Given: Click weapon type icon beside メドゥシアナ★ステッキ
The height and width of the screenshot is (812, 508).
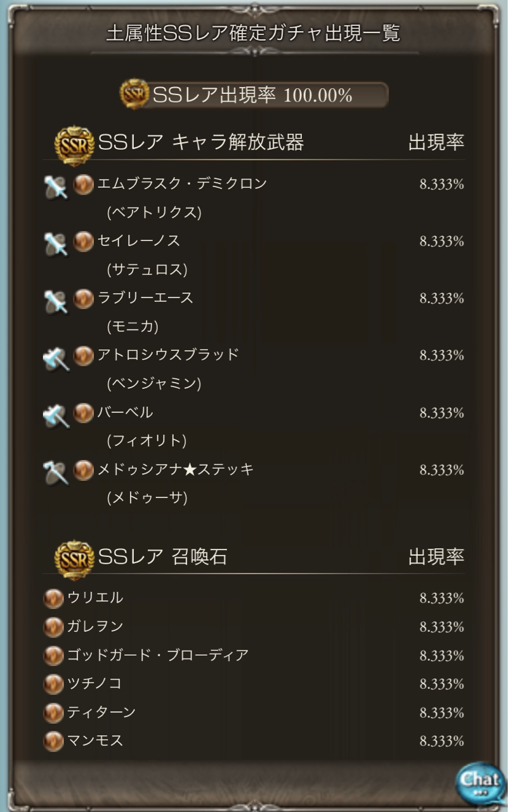Looking at the screenshot, I should 56,473.
